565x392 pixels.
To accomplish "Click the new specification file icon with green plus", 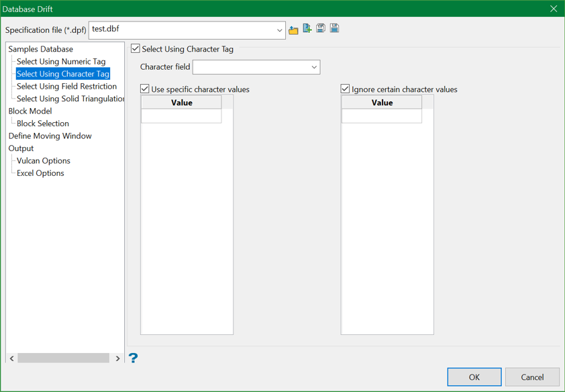I will pyautogui.click(x=307, y=28).
